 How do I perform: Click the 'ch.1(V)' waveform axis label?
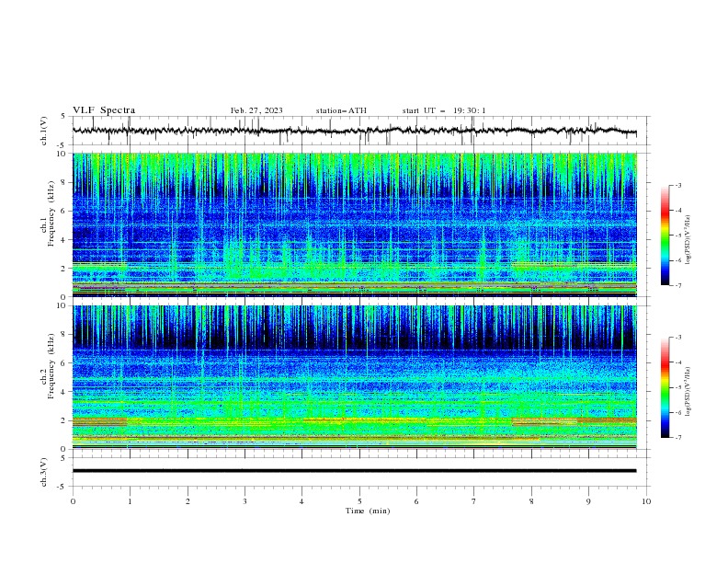(44, 131)
